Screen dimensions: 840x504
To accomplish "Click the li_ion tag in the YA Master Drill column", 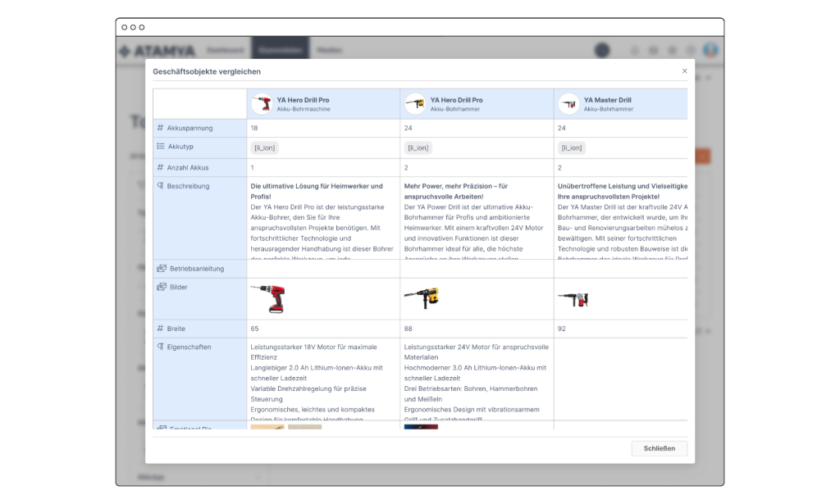I will 572,148.
